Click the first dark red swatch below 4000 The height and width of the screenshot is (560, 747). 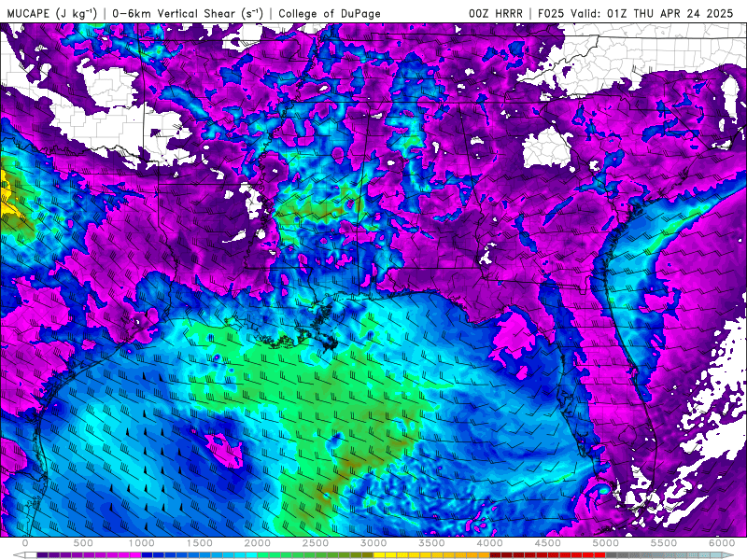(496, 554)
